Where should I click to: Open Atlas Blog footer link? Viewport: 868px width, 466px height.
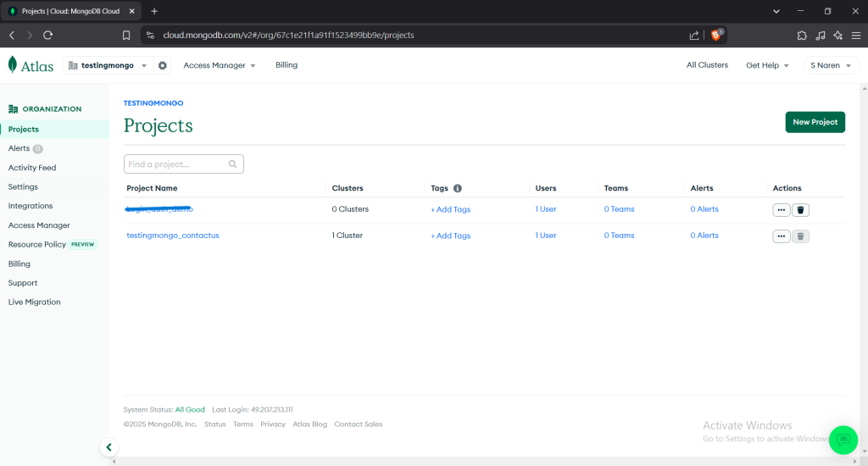tap(310, 424)
